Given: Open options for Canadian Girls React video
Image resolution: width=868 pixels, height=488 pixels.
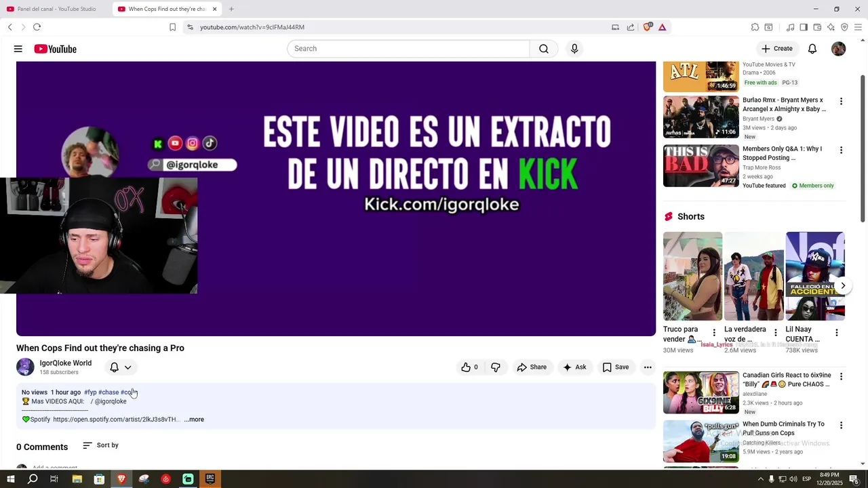Looking at the screenshot, I should [841, 376].
